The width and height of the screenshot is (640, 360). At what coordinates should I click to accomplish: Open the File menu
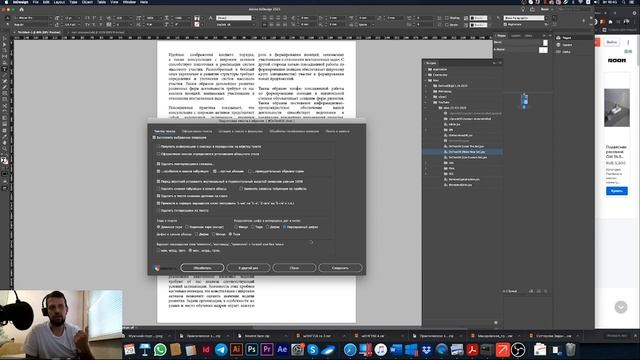tap(36, 2)
